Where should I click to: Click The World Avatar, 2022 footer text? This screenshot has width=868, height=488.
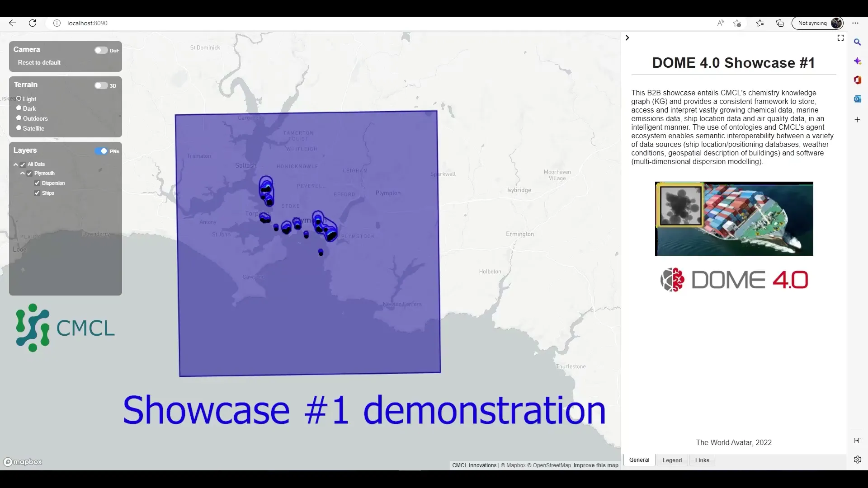click(734, 443)
